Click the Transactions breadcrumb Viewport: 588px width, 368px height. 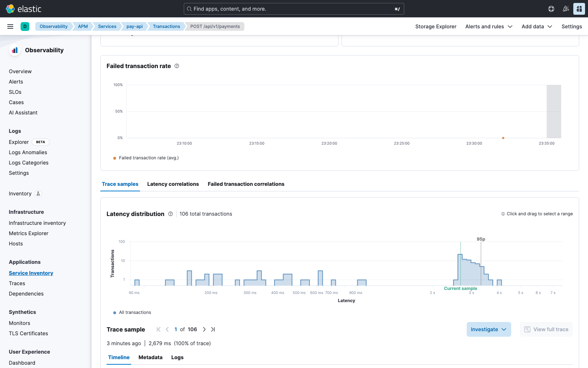[x=166, y=26]
